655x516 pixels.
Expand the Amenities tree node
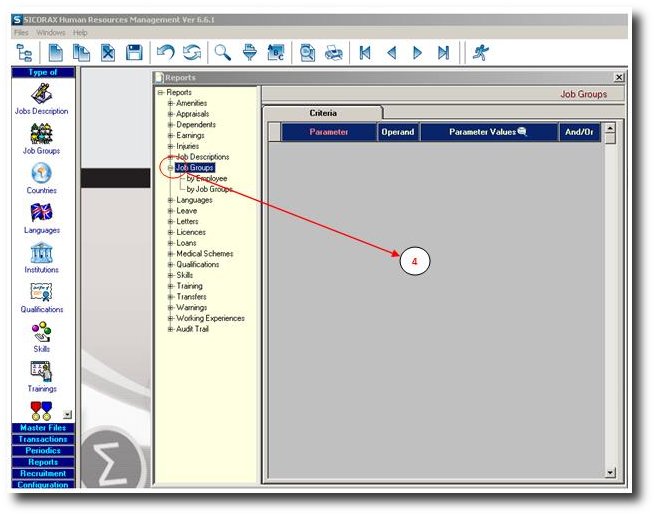171,103
